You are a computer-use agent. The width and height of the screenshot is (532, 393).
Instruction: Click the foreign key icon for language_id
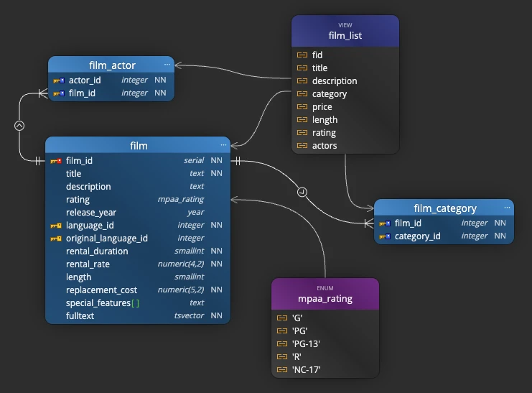[56, 226]
